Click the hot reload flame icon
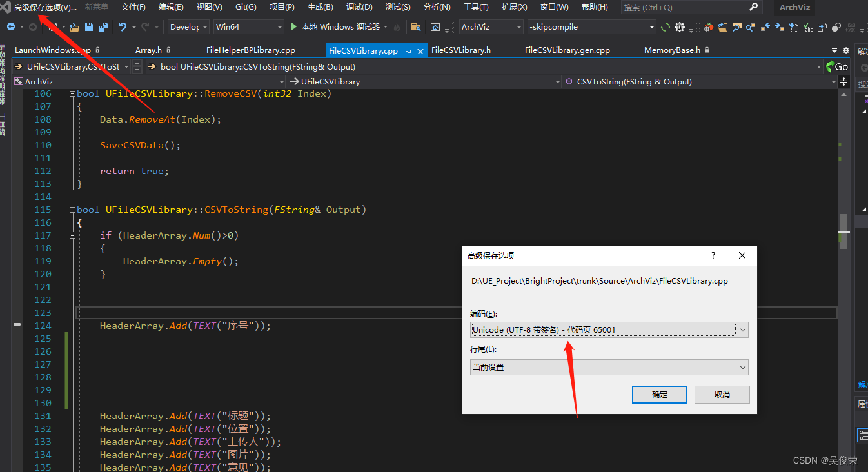Image resolution: width=868 pixels, height=472 pixels. click(x=397, y=27)
